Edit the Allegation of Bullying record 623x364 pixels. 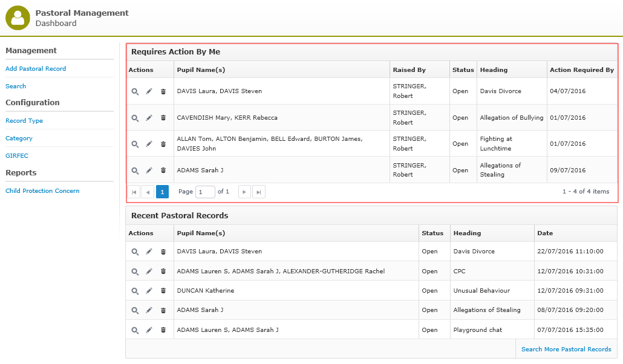[x=149, y=118]
